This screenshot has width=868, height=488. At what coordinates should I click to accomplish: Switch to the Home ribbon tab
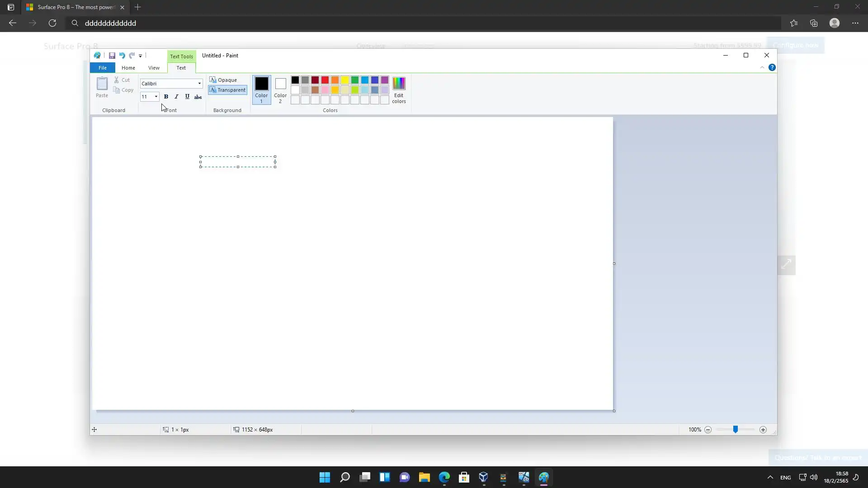tap(128, 68)
